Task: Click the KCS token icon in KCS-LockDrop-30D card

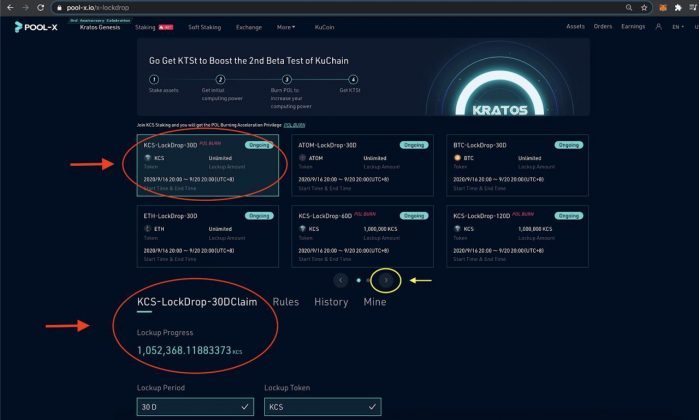Action: tap(148, 158)
